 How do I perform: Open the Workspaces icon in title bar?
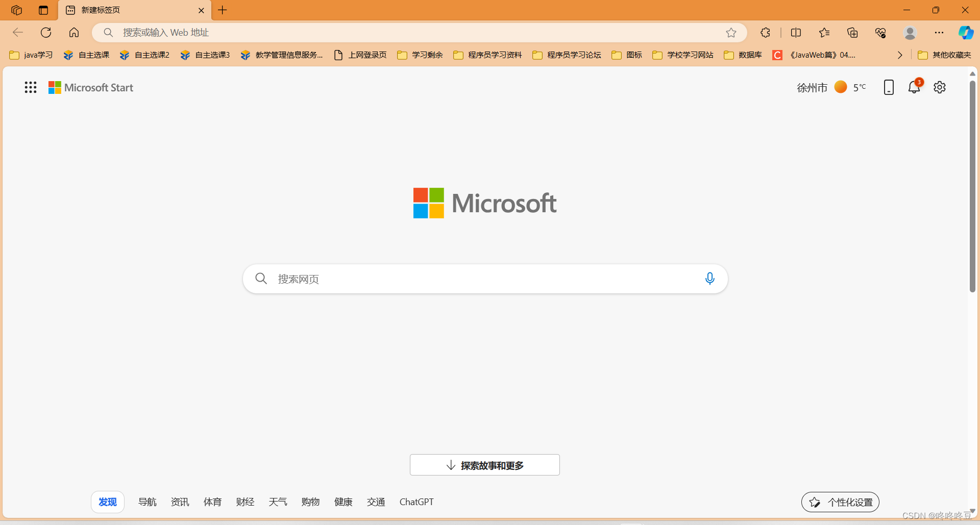coord(16,10)
